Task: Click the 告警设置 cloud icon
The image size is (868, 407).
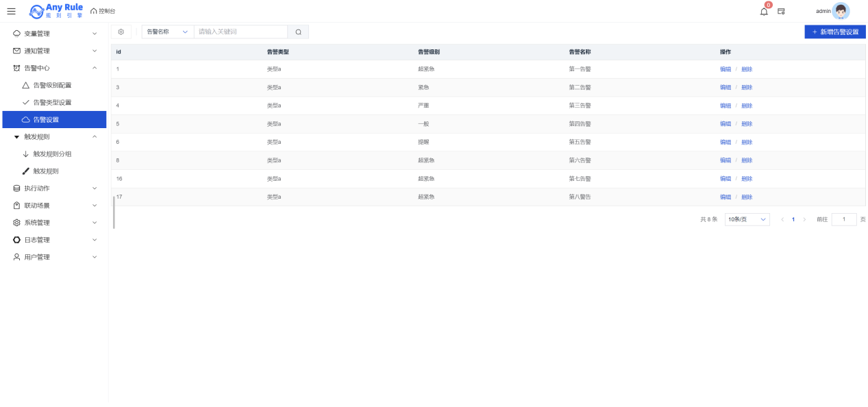Action: click(26, 119)
